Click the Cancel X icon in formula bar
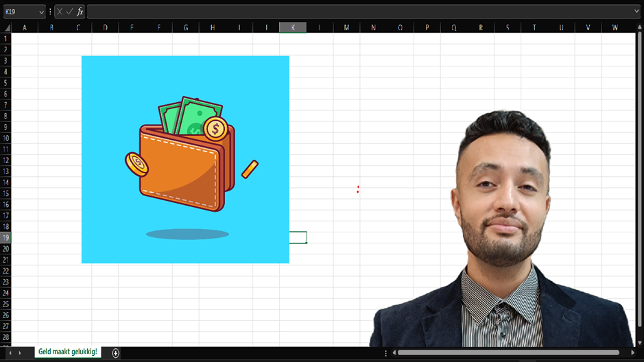The image size is (644, 362). point(60,12)
